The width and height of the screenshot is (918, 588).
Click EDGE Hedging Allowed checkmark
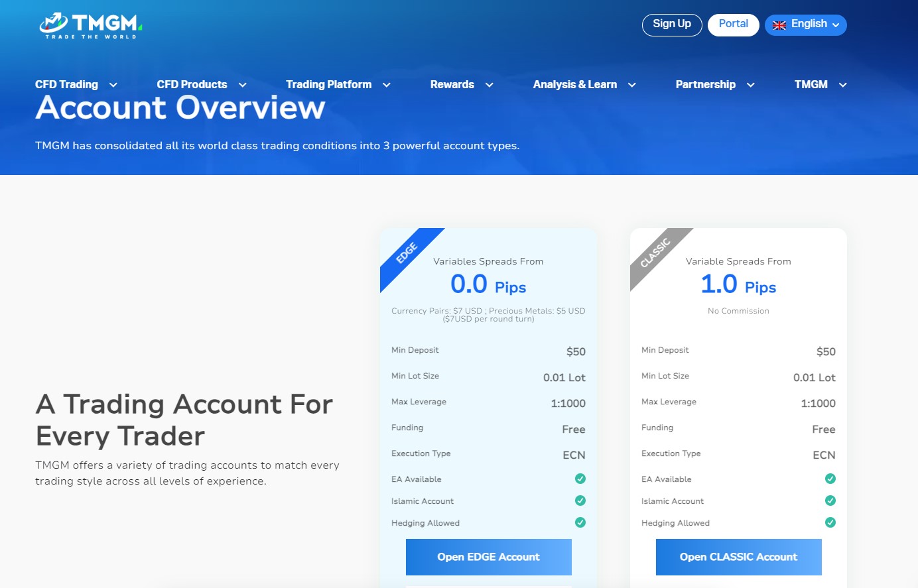[580, 522]
